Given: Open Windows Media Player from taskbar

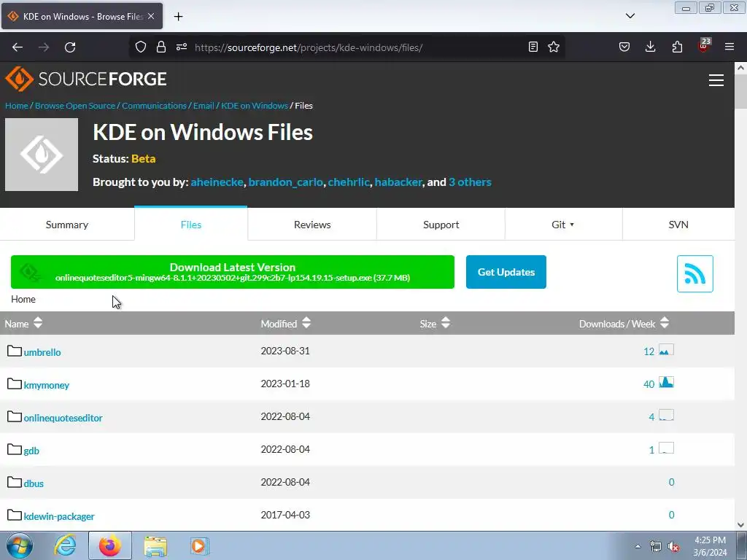Looking at the screenshot, I should coord(198,546).
